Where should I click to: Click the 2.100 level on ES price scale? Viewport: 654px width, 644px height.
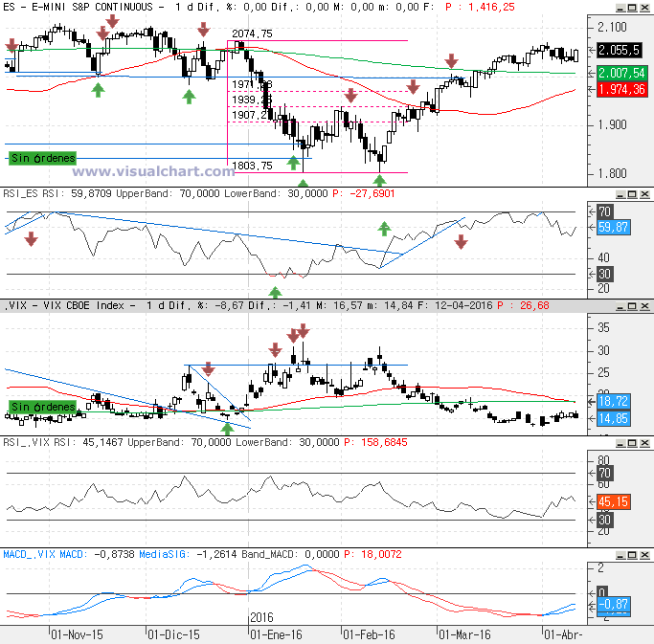(x=612, y=27)
